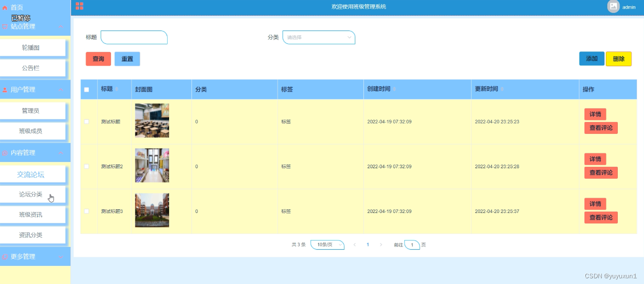Focus the 标题 search input field
644x284 pixels.
134,37
